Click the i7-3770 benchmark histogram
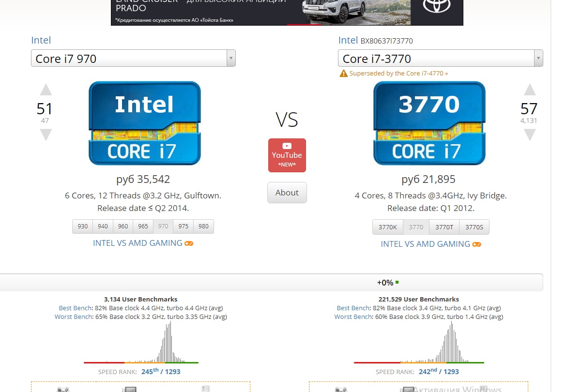This screenshot has height=392, width=582. pyautogui.click(x=419, y=342)
